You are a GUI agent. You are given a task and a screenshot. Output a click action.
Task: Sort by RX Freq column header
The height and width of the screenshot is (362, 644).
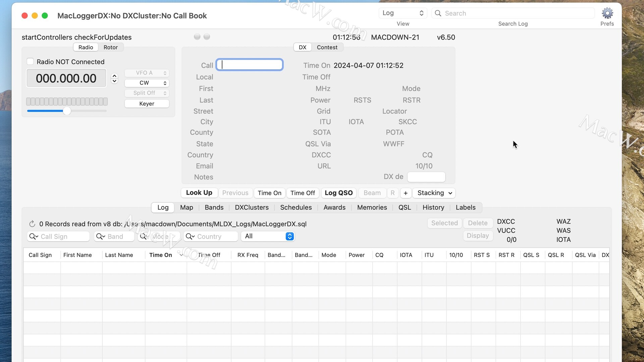[x=248, y=255]
